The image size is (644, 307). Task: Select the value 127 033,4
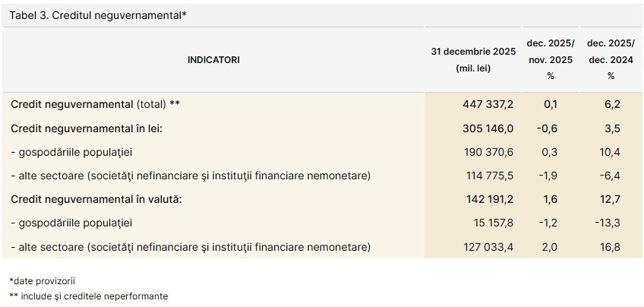488,246
